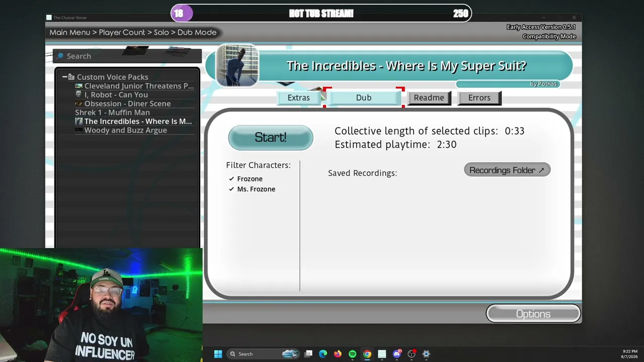Open Microsoft Edge from the taskbar
This screenshot has height=362, width=644.
[323, 354]
